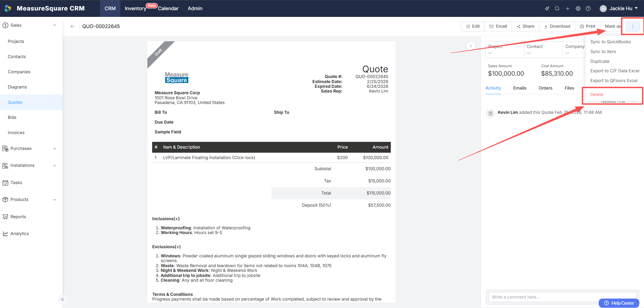644x308 pixels.
Task: Click the MeasureSquare CRM logo icon
Action: click(x=8, y=8)
